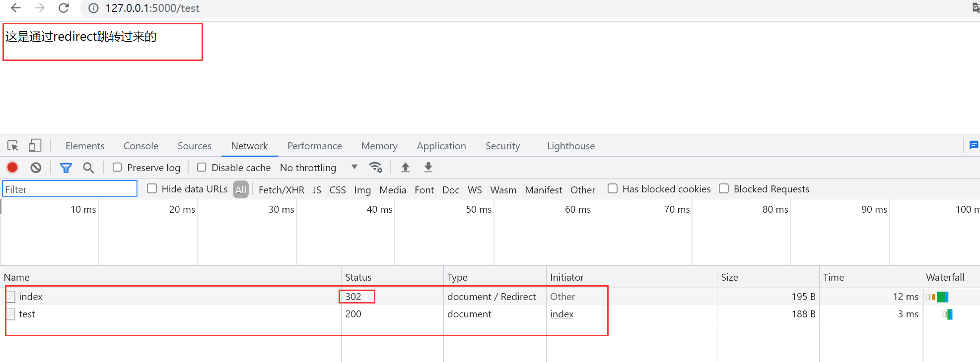The height and width of the screenshot is (362, 980).
Task: Open the Security tab
Action: pos(502,146)
